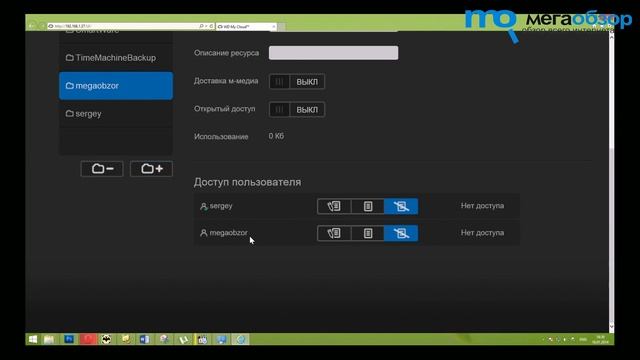Click 'Нет доступа' label in sergey row
This screenshot has width=640, height=360.
(x=482, y=206)
